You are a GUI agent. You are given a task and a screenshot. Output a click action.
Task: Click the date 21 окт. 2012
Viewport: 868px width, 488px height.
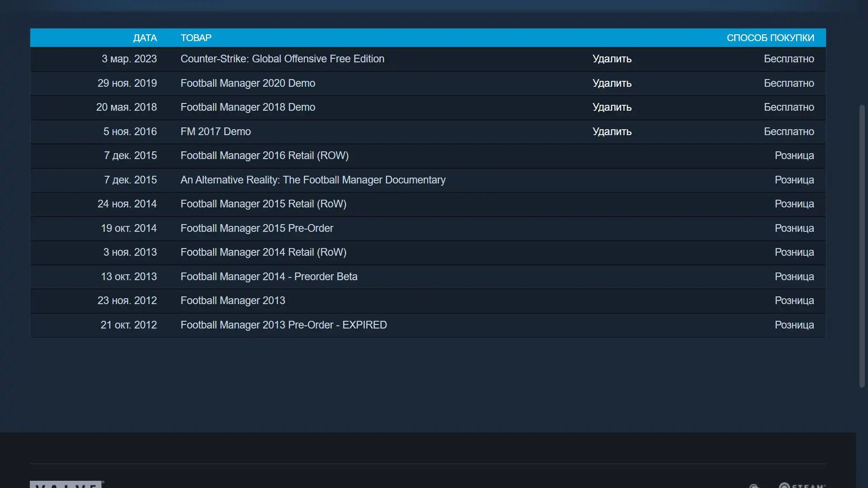(x=129, y=325)
